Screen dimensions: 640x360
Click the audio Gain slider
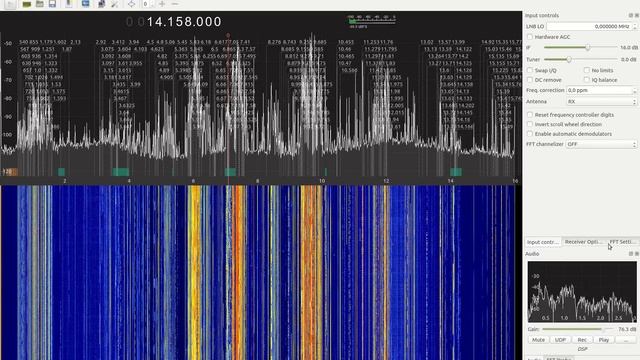click(x=578, y=329)
